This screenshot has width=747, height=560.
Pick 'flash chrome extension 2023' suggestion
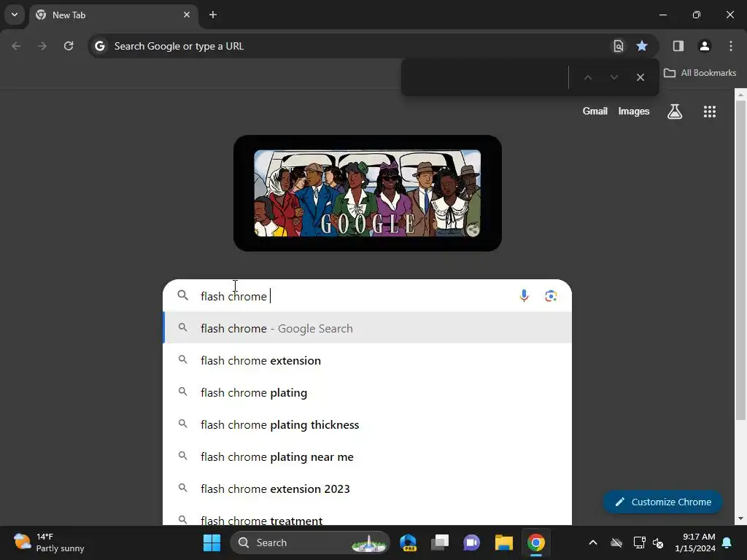point(368,489)
